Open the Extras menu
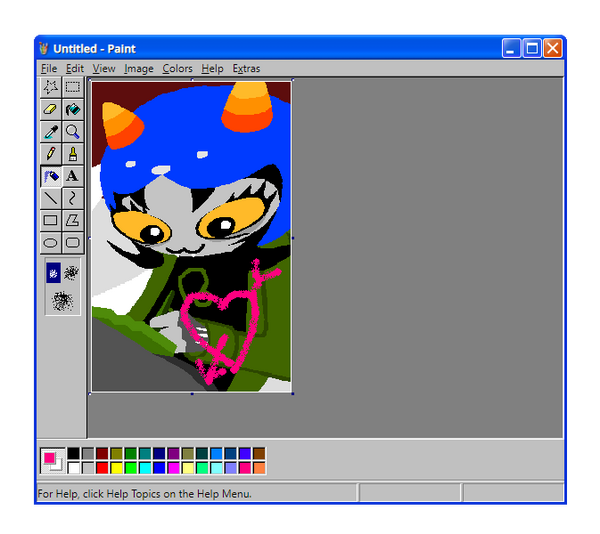 click(246, 69)
